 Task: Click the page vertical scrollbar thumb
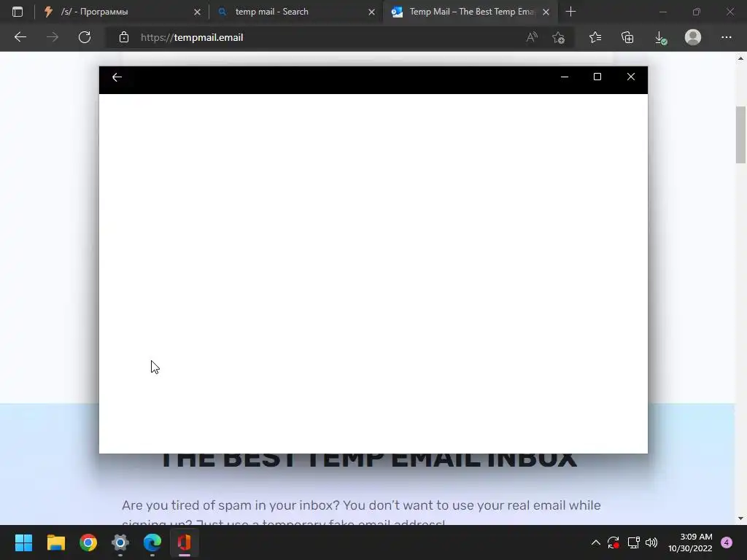[x=740, y=135]
